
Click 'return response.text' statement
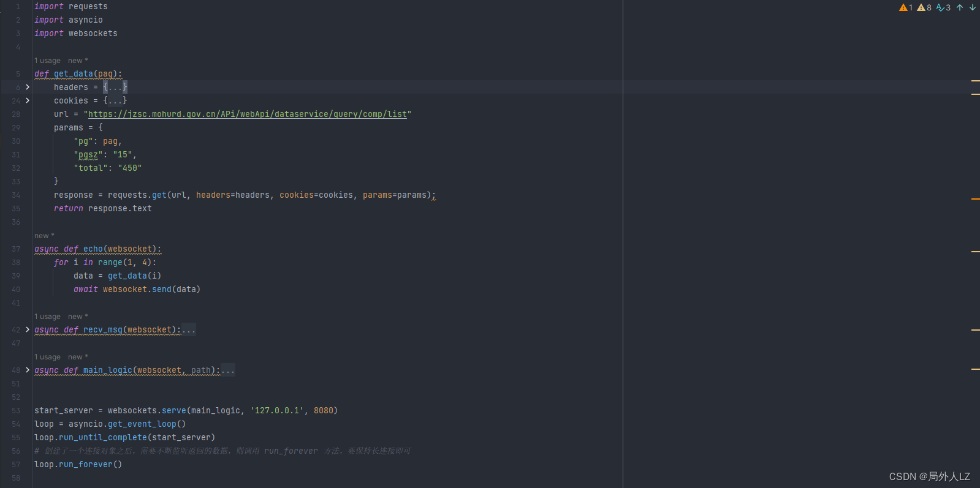(x=103, y=208)
